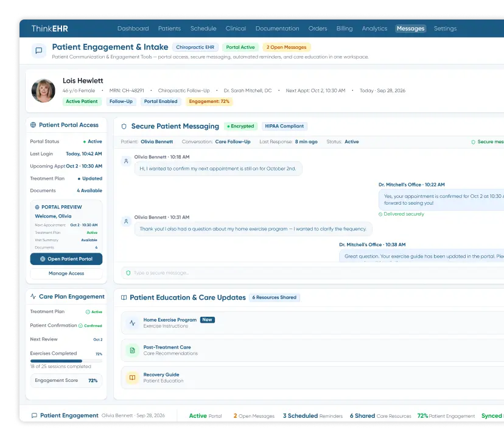Click '6 Shared Care Resources' in status bar

(x=380, y=416)
